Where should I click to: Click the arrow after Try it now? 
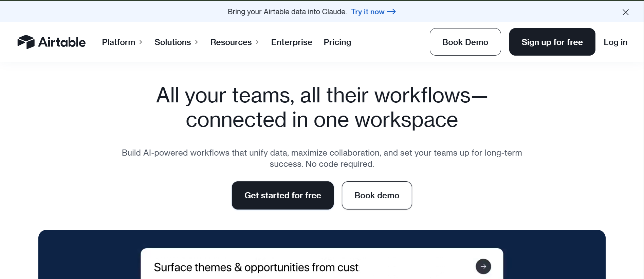[x=391, y=12]
